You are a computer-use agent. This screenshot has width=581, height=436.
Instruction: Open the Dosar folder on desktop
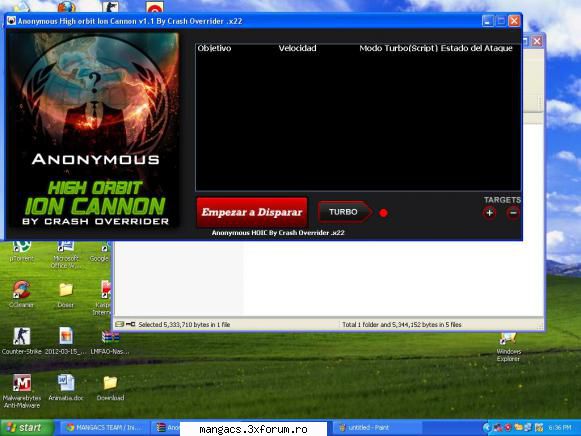66,295
